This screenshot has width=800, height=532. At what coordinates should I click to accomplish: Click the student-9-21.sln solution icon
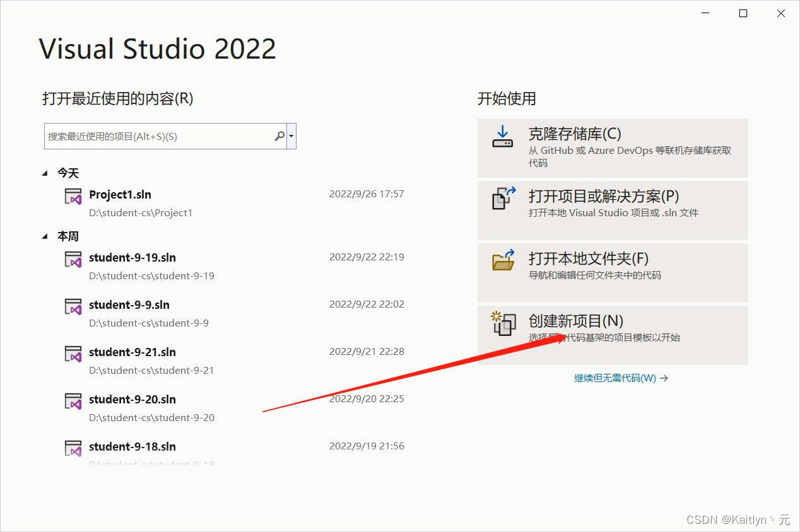tap(73, 354)
